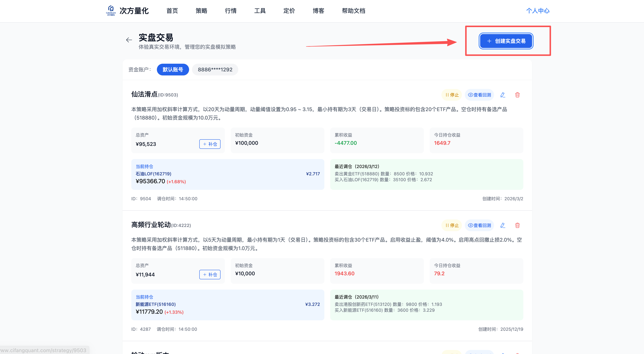Viewport: 644px width, 354px height.
Task: Click 补仓 under 仙法滑点 总资产
Action: (210, 144)
